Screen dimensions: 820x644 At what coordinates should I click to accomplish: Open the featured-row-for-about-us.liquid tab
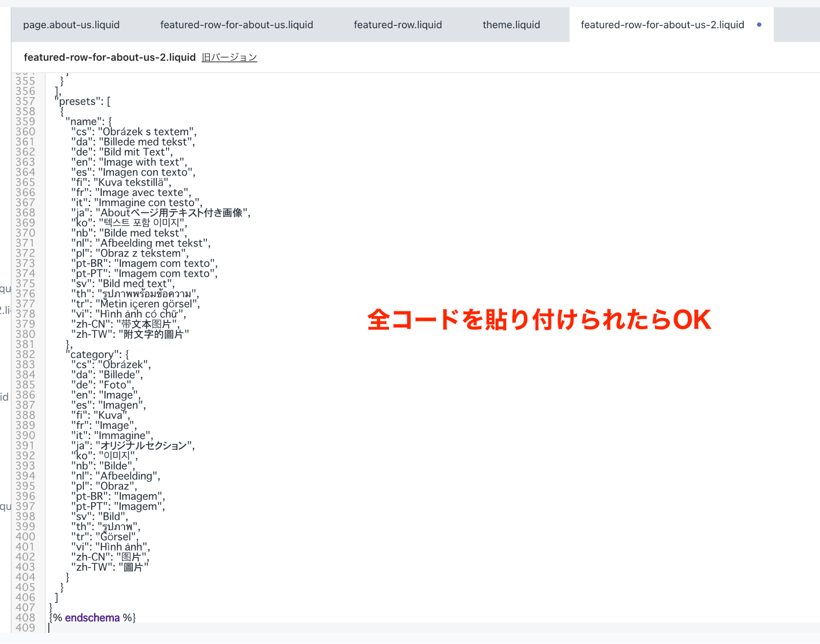(236, 25)
